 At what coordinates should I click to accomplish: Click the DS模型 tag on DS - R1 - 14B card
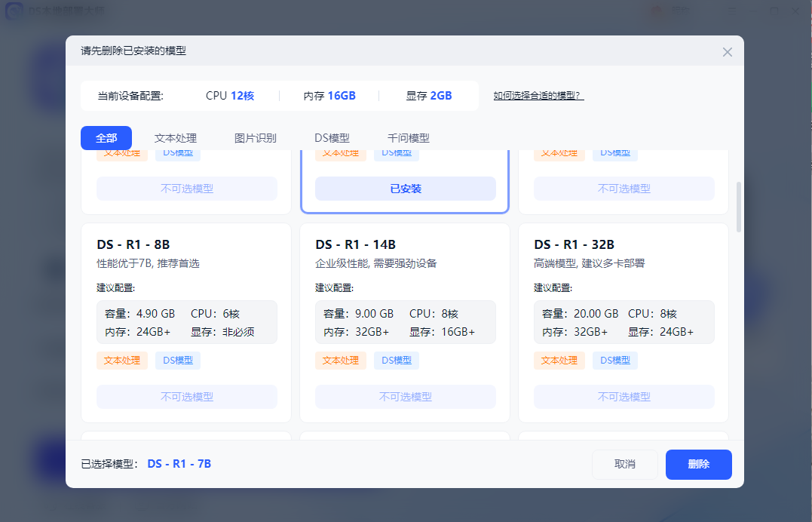pos(396,360)
